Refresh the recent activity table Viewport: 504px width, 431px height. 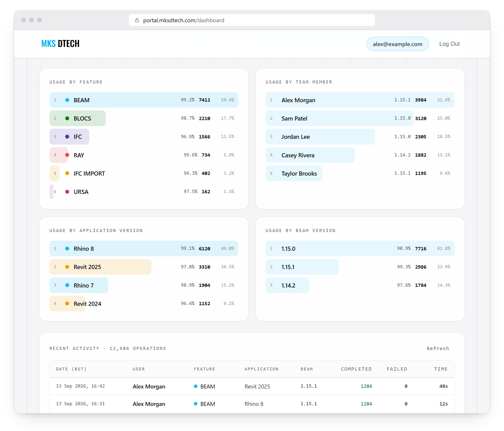pos(438,348)
